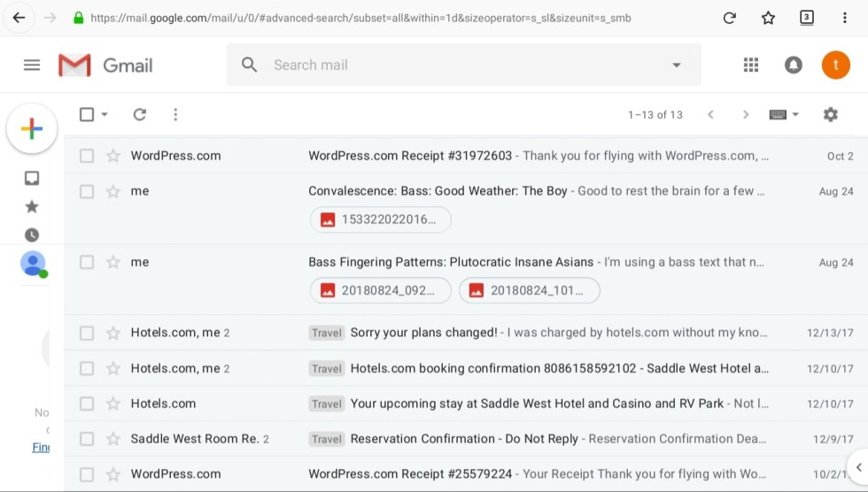Screen dimensions: 868x492
Task: Open the browser three-dot menu
Action: (x=844, y=18)
